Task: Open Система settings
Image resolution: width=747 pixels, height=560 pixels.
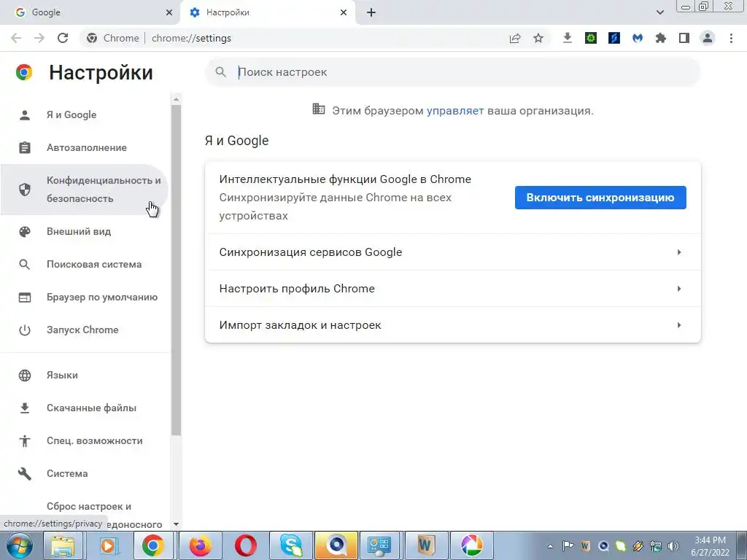Action: coord(84,474)
